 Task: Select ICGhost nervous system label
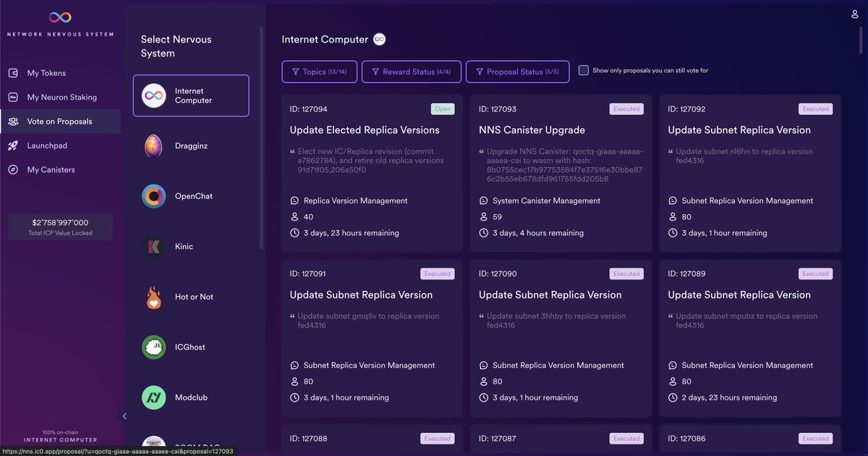[x=190, y=347]
